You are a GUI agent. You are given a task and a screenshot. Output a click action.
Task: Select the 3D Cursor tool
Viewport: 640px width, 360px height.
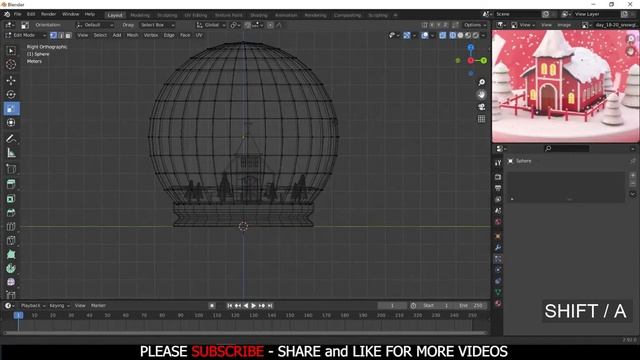(11, 64)
